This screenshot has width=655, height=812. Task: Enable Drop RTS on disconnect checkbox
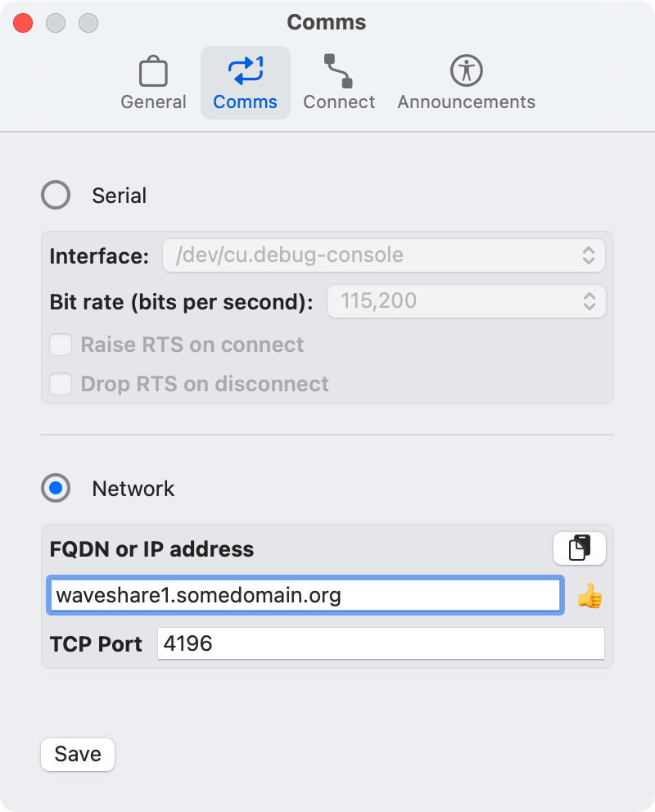click(61, 384)
